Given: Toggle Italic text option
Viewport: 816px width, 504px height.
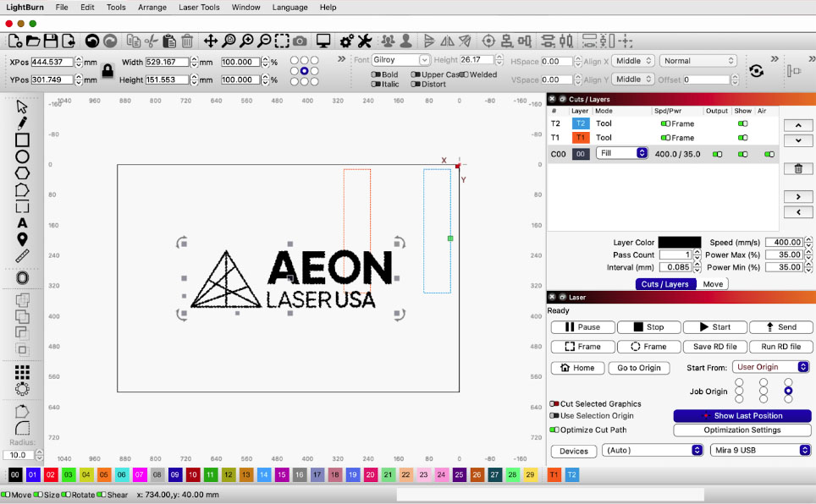Looking at the screenshot, I should [x=376, y=85].
